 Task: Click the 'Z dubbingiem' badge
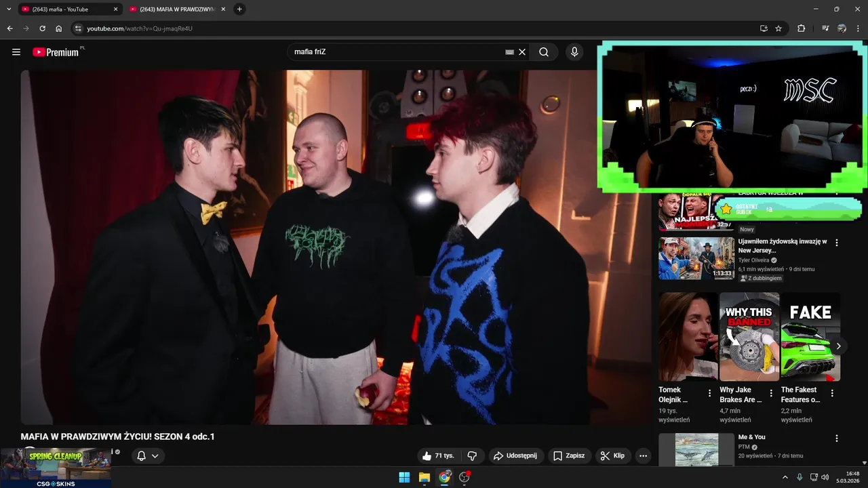(x=761, y=279)
